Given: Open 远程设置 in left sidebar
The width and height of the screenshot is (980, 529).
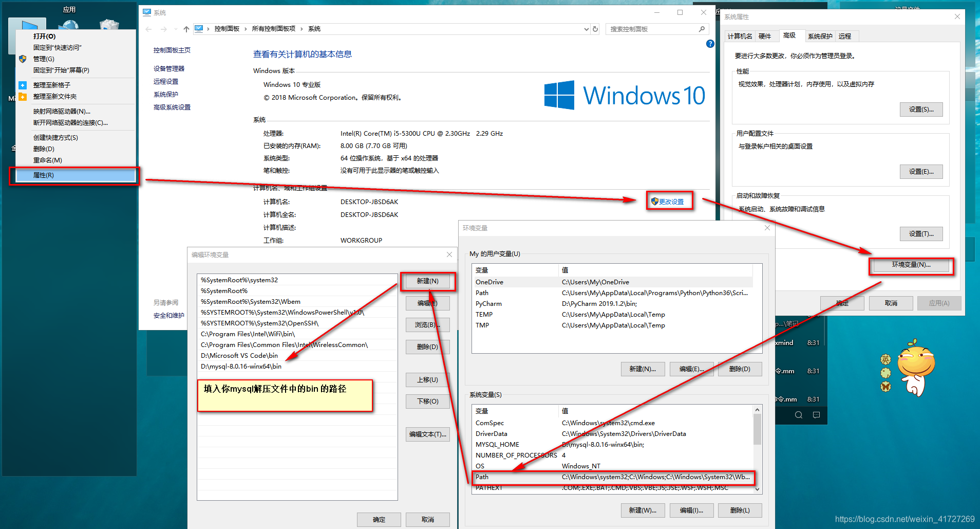Looking at the screenshot, I should (166, 82).
